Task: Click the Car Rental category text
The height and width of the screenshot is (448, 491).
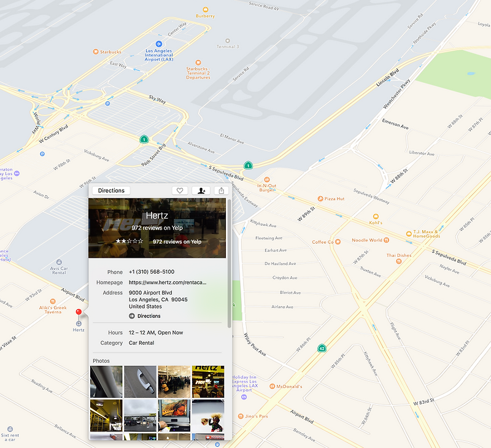Action: coord(142,343)
